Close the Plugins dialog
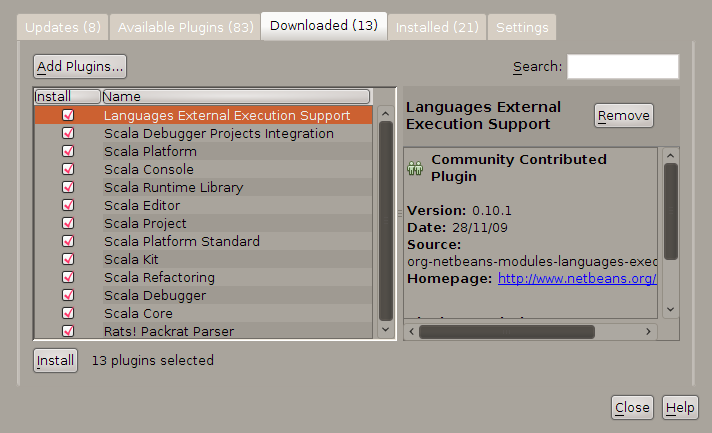The image size is (712, 433). point(632,408)
